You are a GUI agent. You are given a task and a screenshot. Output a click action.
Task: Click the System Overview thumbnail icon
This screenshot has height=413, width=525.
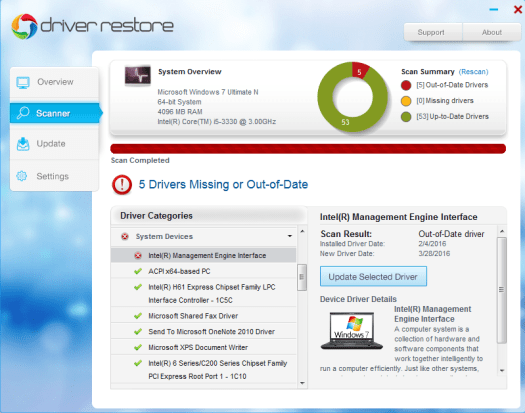(x=138, y=75)
